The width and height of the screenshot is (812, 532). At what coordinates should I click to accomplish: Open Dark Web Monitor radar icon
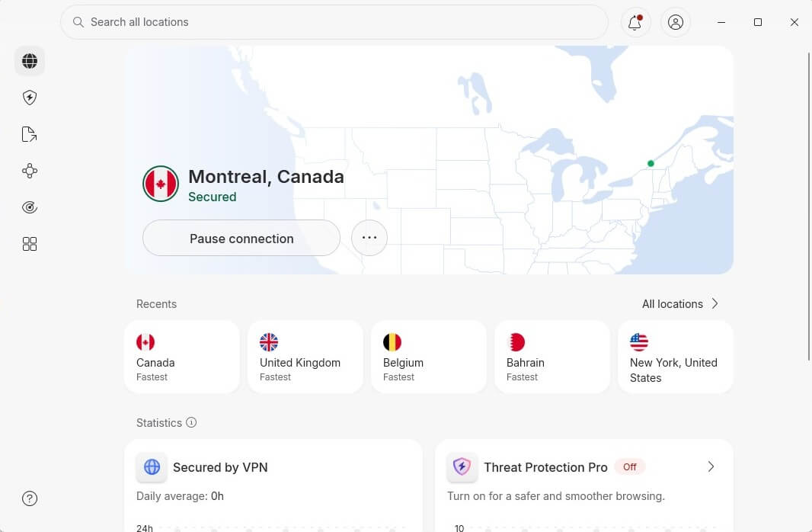pos(30,207)
